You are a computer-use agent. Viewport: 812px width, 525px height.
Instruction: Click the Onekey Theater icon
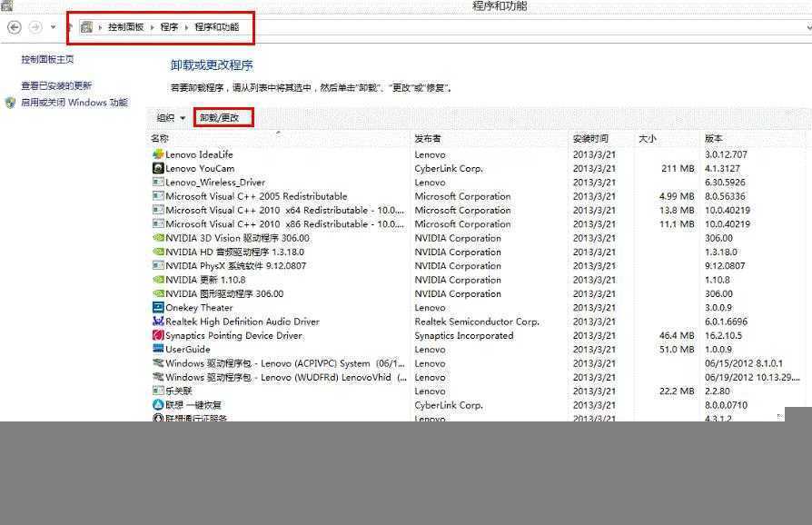pyautogui.click(x=158, y=308)
